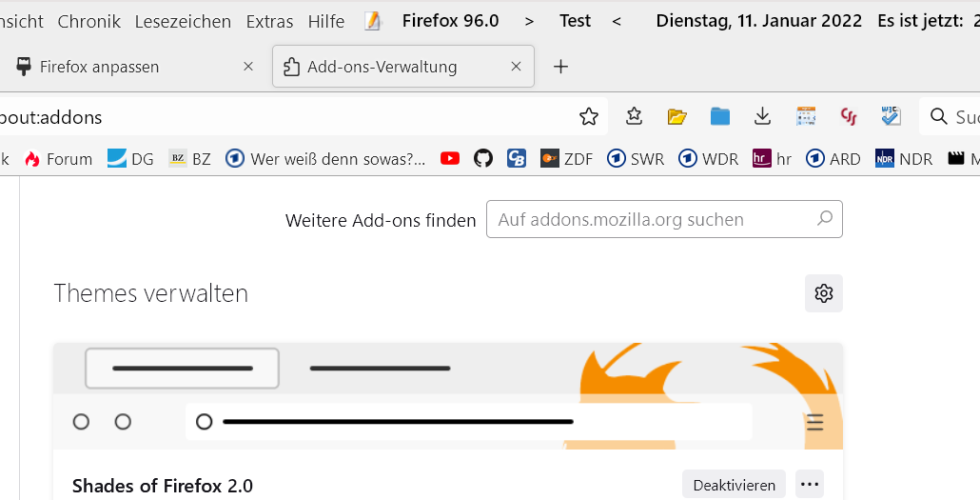The width and height of the screenshot is (980, 500).
Task: Click the CSS toolbar icon
Action: click(849, 116)
